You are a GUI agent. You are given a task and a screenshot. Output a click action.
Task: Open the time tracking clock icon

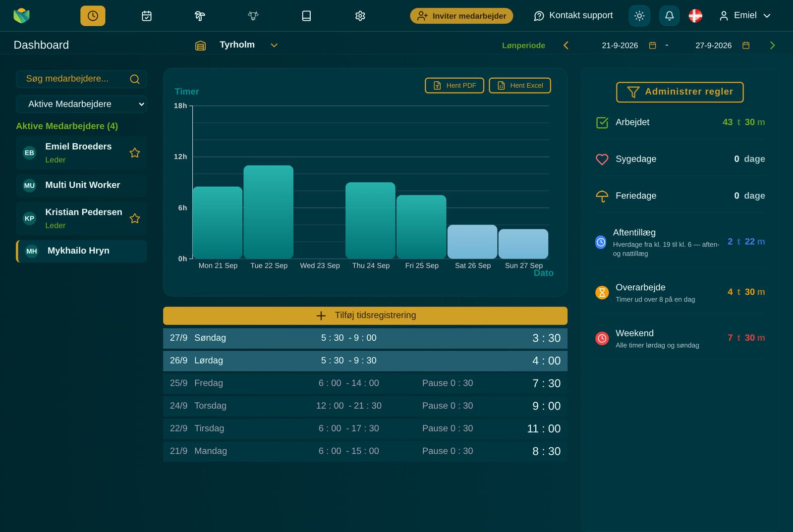click(93, 16)
